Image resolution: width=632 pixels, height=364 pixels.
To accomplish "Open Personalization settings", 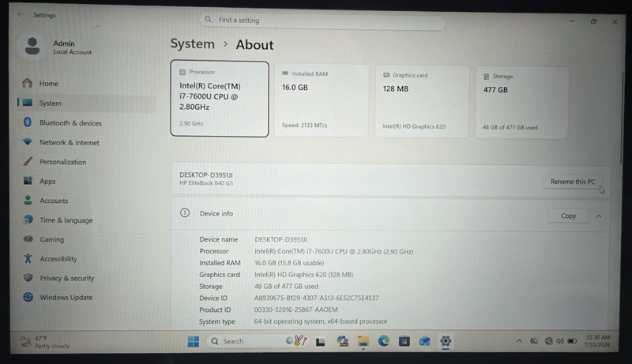I will (87, 161).
